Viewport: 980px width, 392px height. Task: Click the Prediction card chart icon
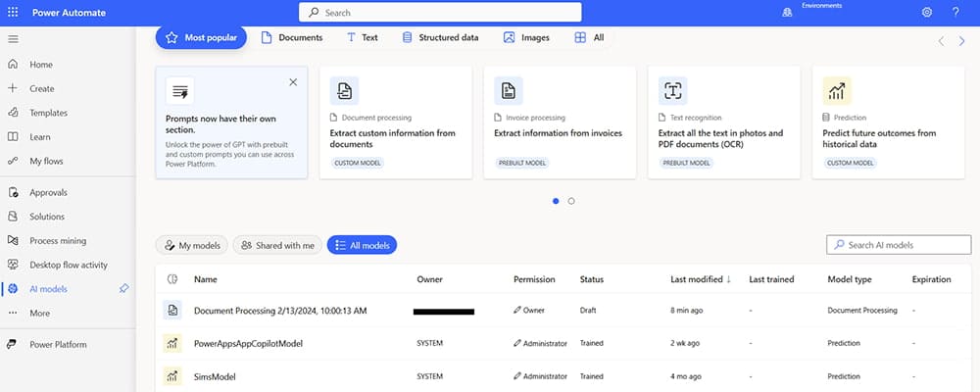coord(838,91)
